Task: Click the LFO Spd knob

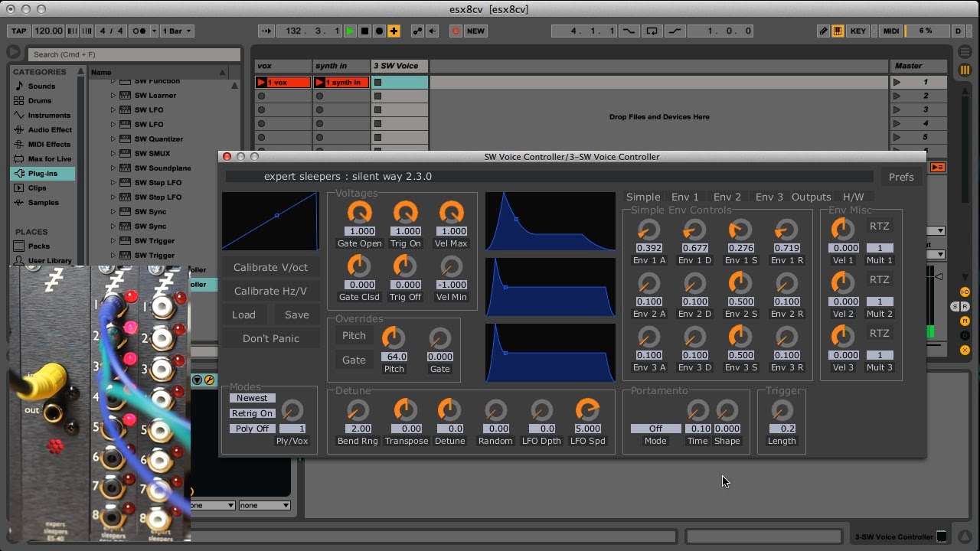Action: coord(586,410)
